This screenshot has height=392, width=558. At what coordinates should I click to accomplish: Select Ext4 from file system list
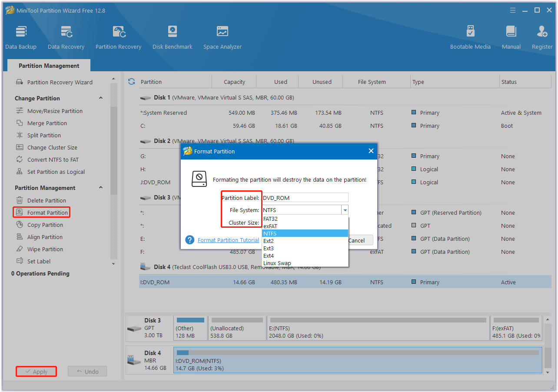point(305,256)
